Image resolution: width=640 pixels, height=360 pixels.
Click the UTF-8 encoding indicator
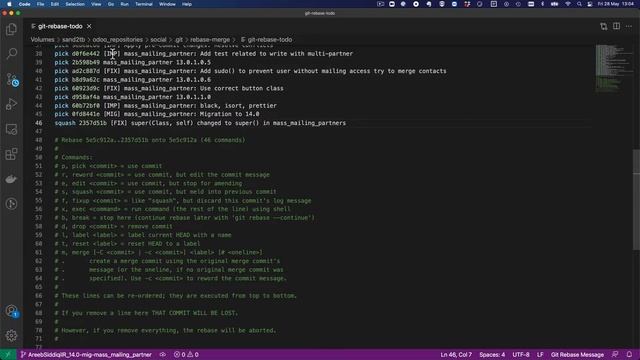click(x=521, y=355)
